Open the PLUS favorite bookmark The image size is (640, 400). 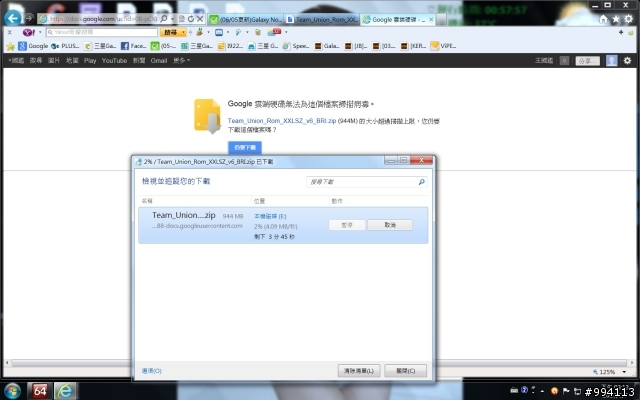click(x=65, y=46)
